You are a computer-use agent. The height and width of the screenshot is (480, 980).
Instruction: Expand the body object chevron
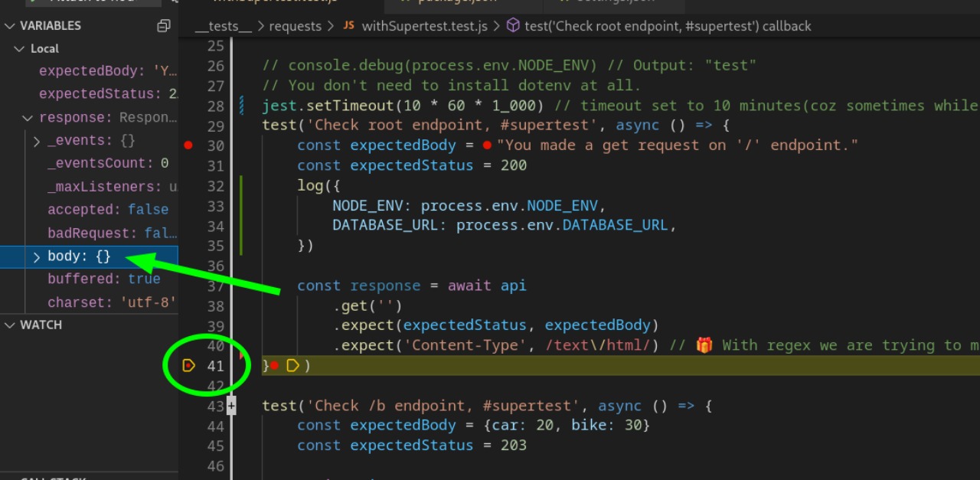[x=36, y=257]
